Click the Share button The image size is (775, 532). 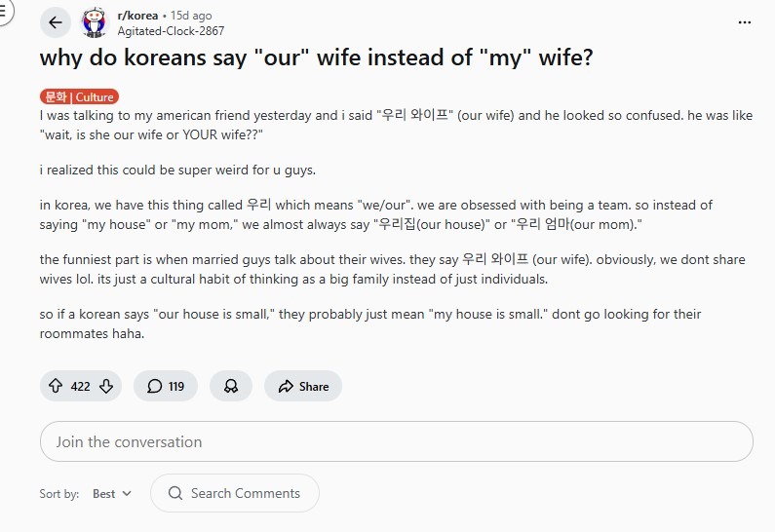303,386
